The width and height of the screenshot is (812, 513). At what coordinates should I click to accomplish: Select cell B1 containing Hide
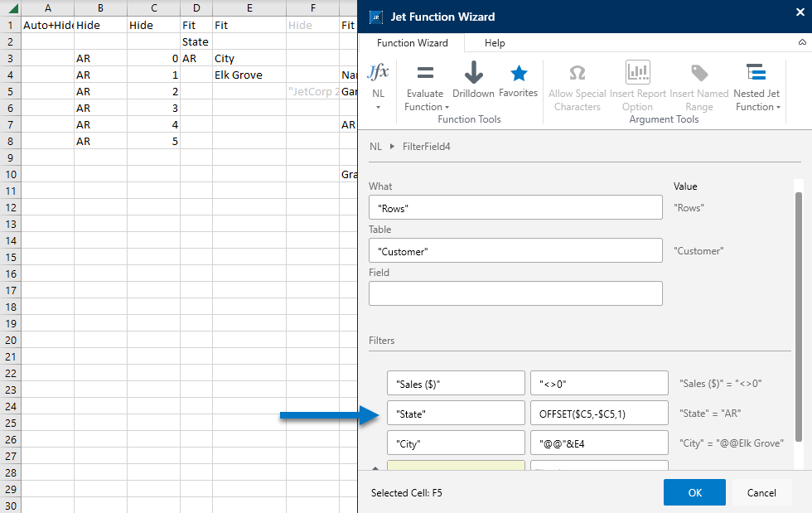click(x=100, y=26)
